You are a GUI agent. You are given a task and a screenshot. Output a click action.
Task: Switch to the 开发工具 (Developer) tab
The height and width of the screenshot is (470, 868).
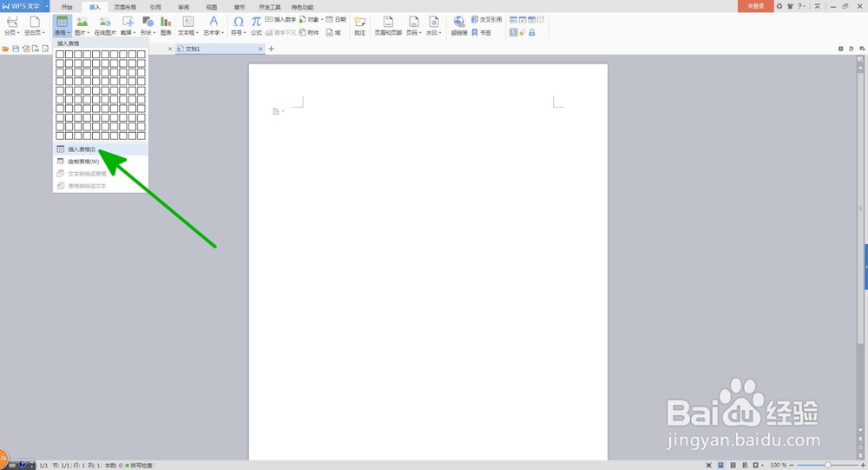[x=270, y=7]
